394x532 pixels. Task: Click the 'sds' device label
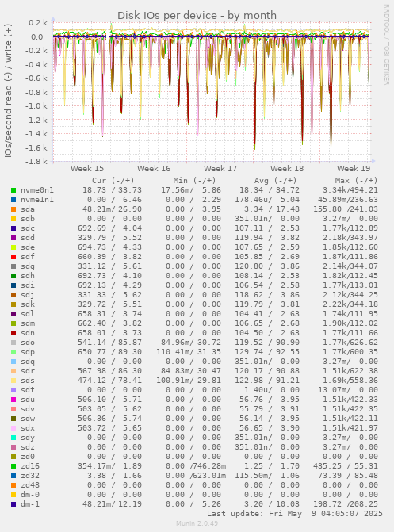pyautogui.click(x=28, y=381)
